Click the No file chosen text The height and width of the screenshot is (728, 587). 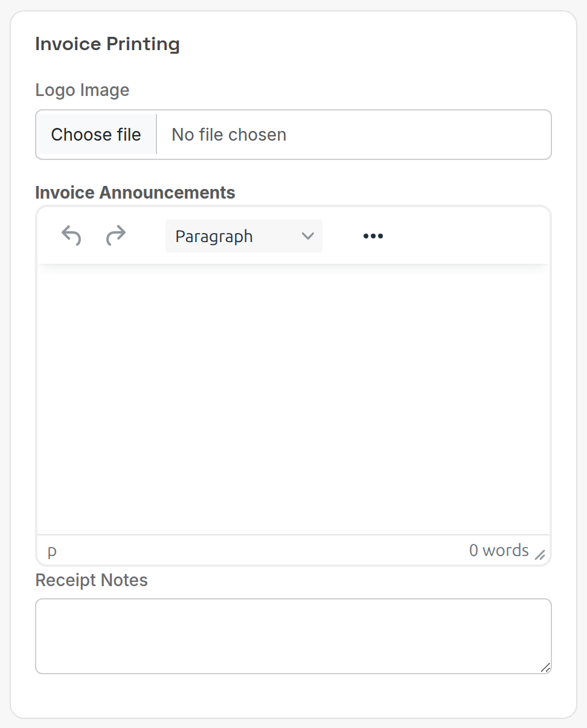(x=229, y=135)
